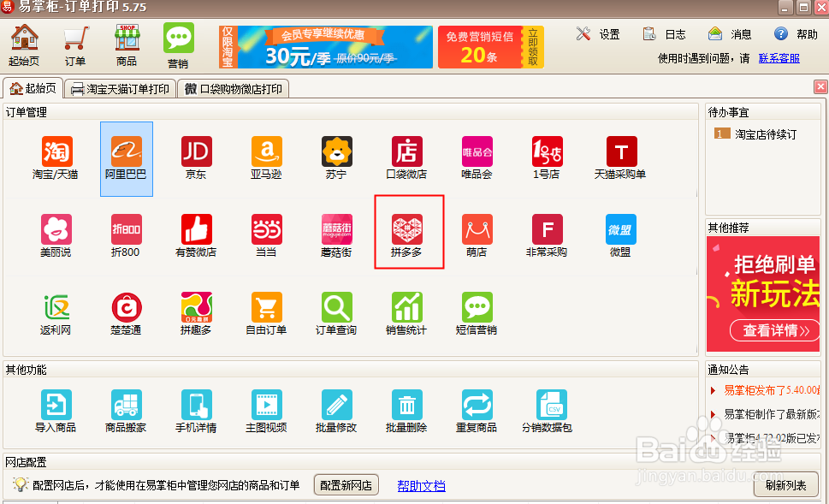Open the 美丽说 platform icon
The height and width of the screenshot is (504, 829).
(x=56, y=236)
